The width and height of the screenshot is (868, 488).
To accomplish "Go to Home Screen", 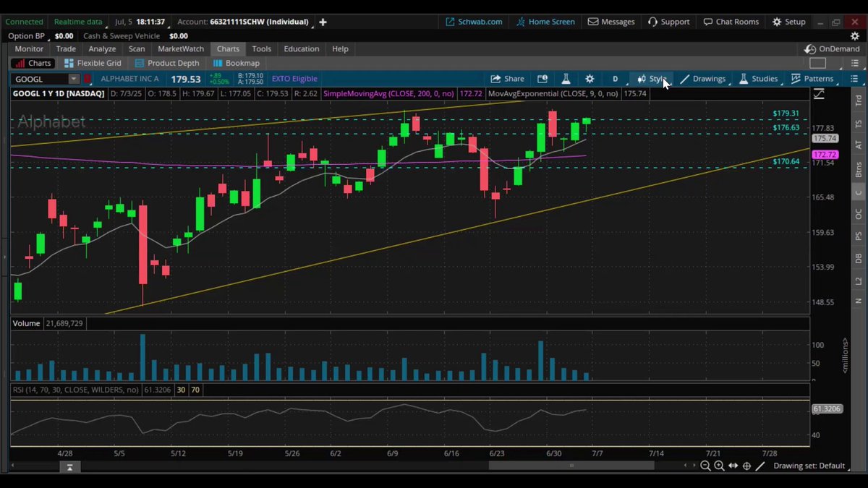I will point(545,22).
